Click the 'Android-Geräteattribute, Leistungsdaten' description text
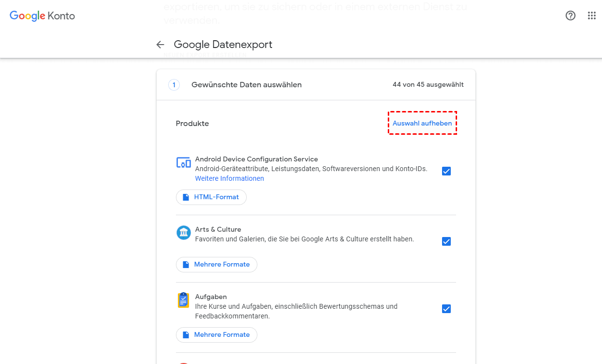This screenshot has height=364, width=602. (x=311, y=169)
